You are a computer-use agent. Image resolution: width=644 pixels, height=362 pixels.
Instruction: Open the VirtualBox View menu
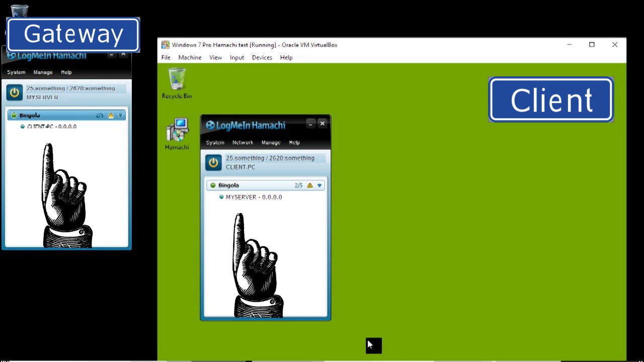click(x=215, y=57)
